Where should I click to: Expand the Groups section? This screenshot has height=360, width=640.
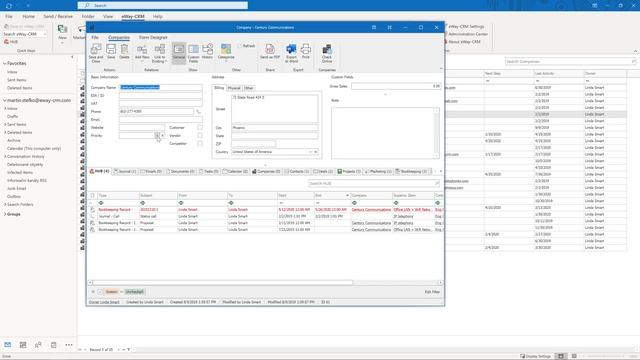5,214
